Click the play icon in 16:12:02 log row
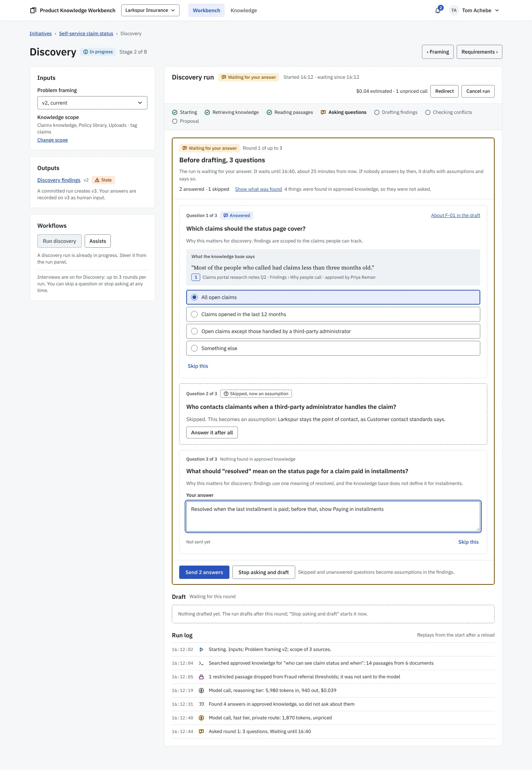532x770 pixels. 201,649
